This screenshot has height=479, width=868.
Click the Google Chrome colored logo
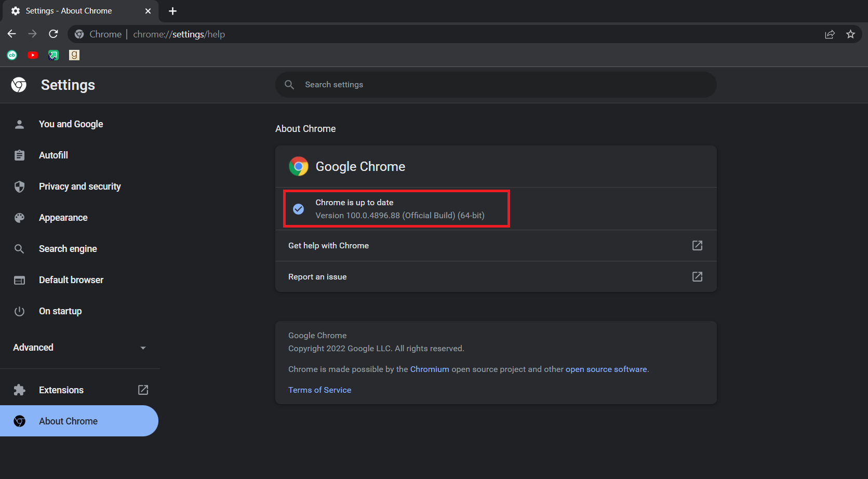coord(299,166)
